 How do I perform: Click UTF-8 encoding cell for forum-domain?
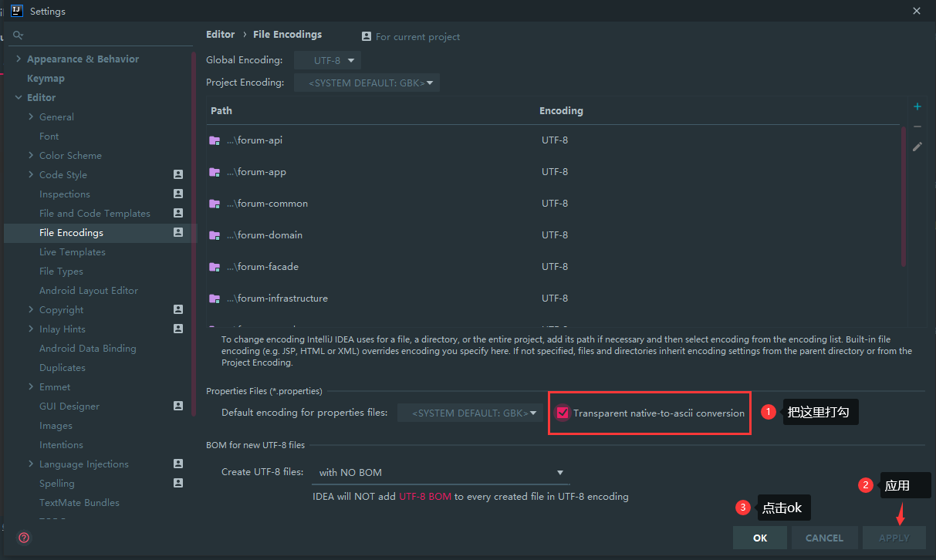tap(555, 235)
